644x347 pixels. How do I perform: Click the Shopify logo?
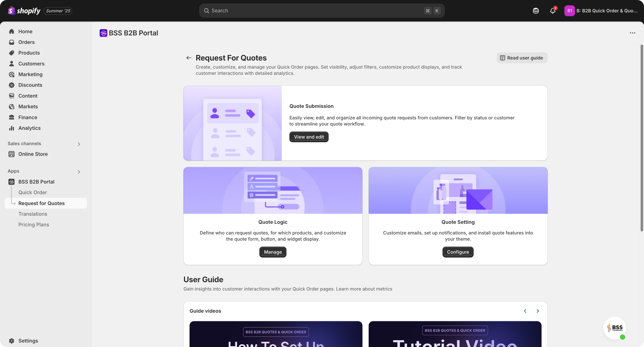[24, 11]
